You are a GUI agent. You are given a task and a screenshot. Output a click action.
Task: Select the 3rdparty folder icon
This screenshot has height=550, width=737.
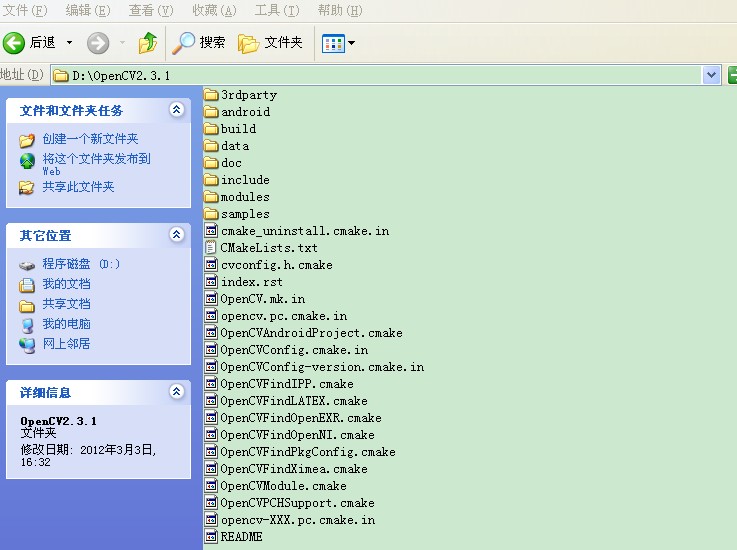[x=212, y=95]
